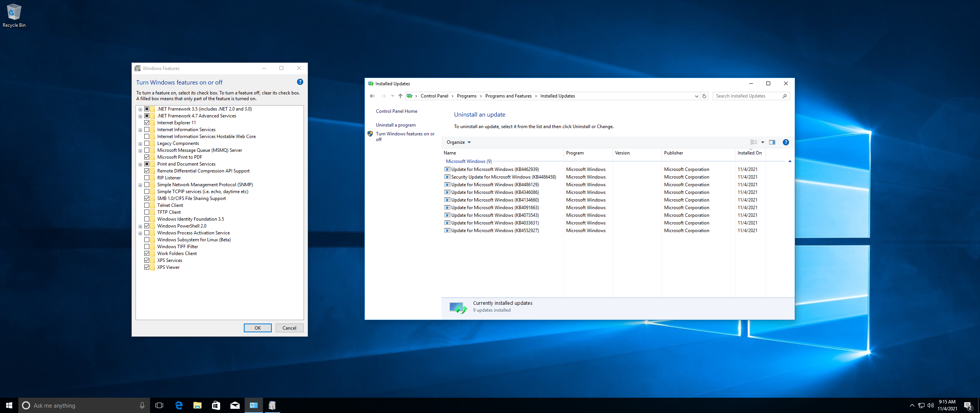Image resolution: width=980 pixels, height=413 pixels.
Task: Click the update icon for KB4462939
Action: click(x=447, y=169)
